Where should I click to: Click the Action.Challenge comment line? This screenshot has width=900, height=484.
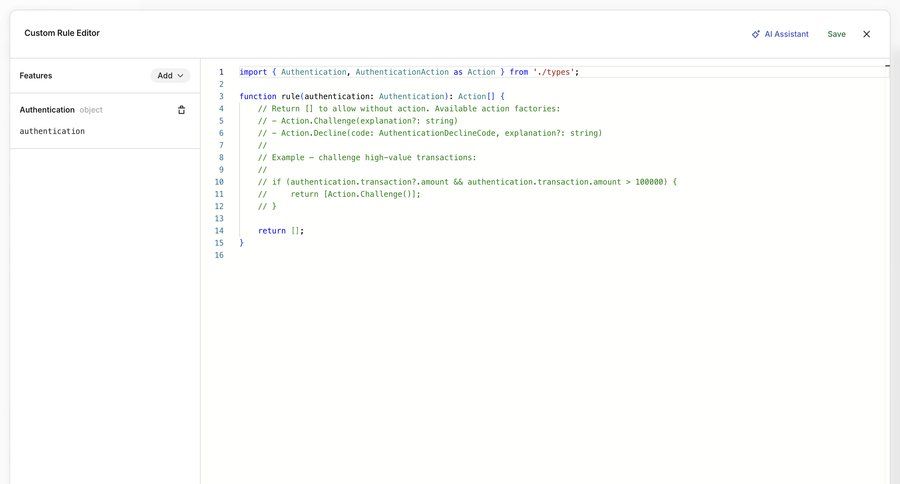358,121
